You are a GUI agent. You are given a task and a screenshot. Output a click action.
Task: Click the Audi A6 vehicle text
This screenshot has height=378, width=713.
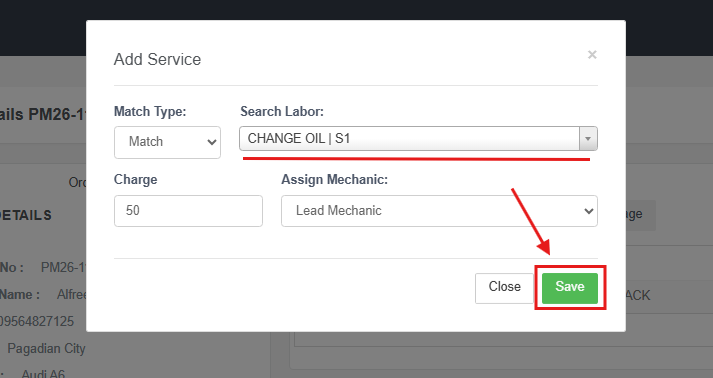[x=43, y=374]
